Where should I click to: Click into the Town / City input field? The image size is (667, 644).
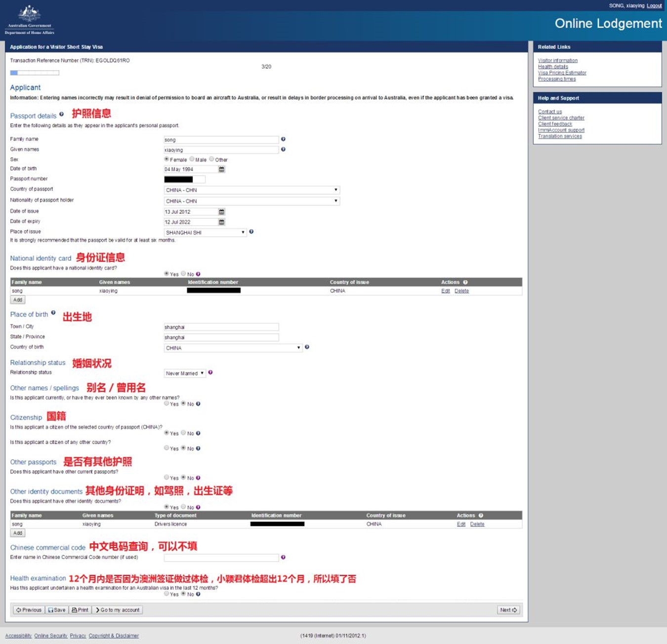221,327
